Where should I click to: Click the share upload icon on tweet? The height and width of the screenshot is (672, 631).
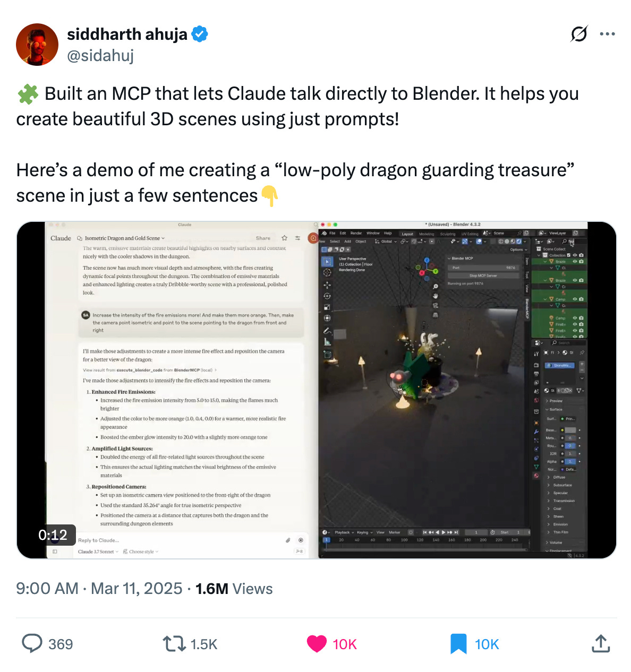click(x=600, y=644)
